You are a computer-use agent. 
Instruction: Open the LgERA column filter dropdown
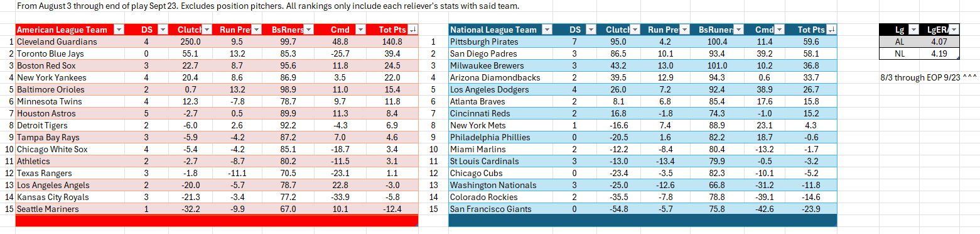[954, 30]
